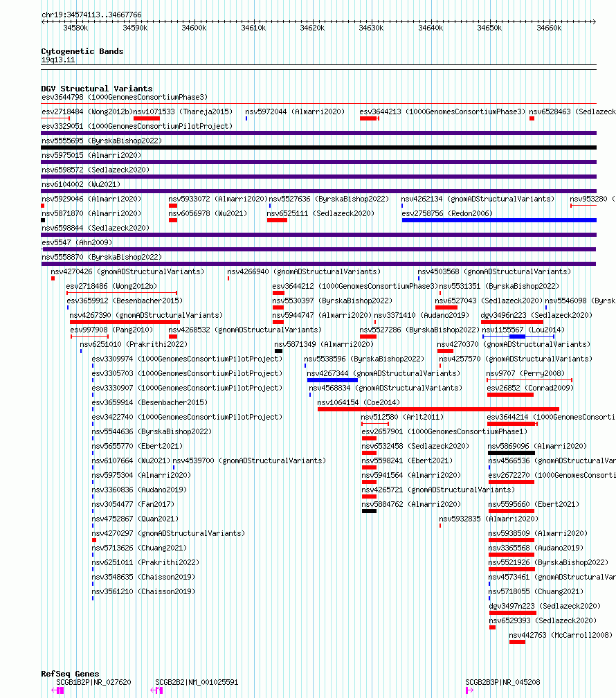Click the nsv6529393 (Sedlazeck2020) label
This screenshot has height=698, width=616.
click(x=543, y=620)
